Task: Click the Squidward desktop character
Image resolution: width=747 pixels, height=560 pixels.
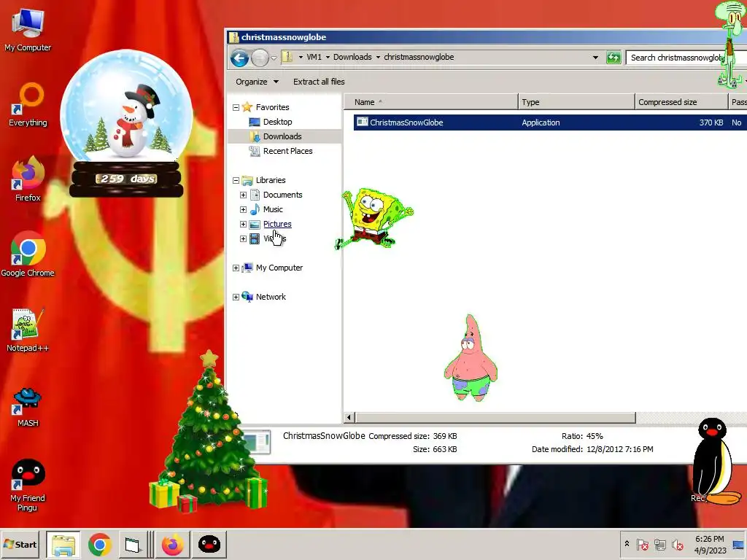Action: [731, 44]
